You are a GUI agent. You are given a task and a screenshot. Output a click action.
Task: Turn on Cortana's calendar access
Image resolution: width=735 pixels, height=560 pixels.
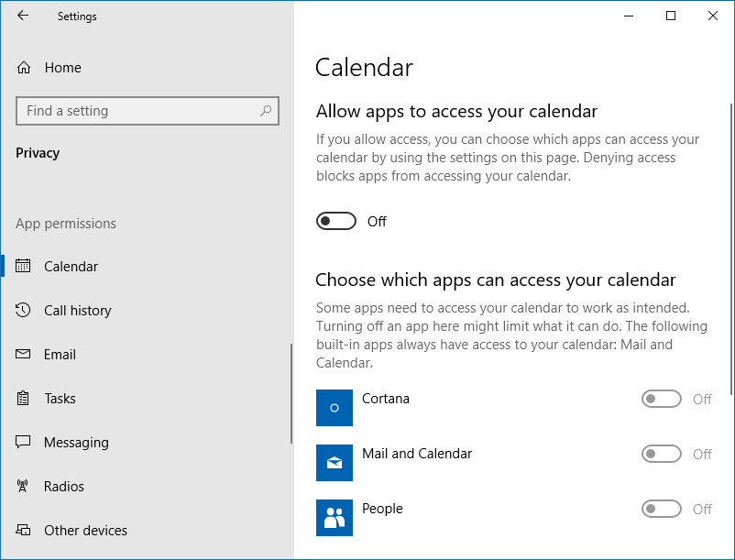click(x=661, y=399)
